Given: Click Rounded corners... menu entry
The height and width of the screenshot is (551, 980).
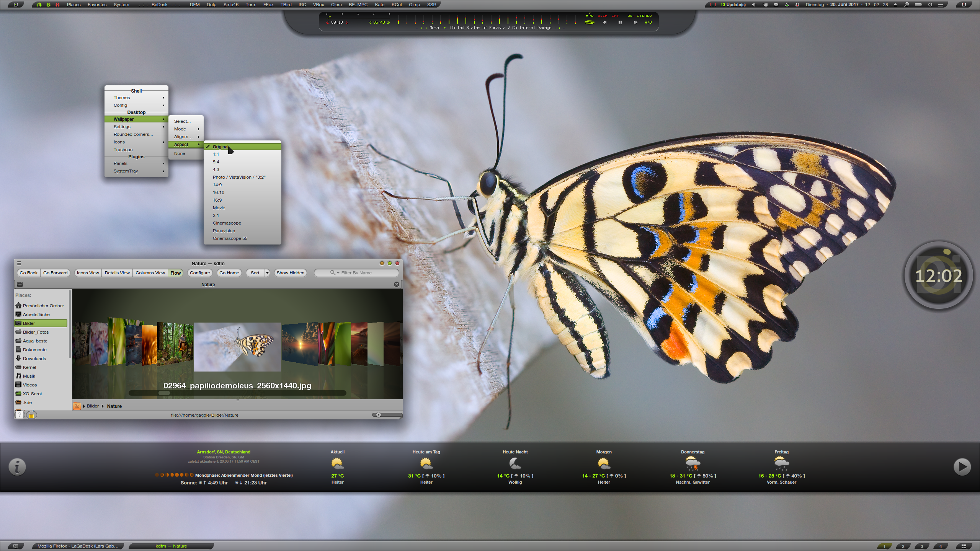Looking at the screenshot, I should (136, 134).
